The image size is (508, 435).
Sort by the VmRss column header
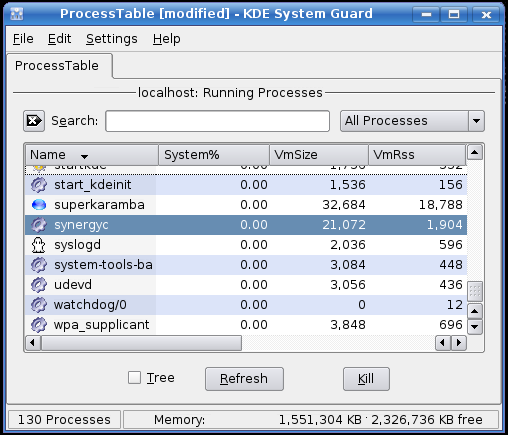point(417,155)
